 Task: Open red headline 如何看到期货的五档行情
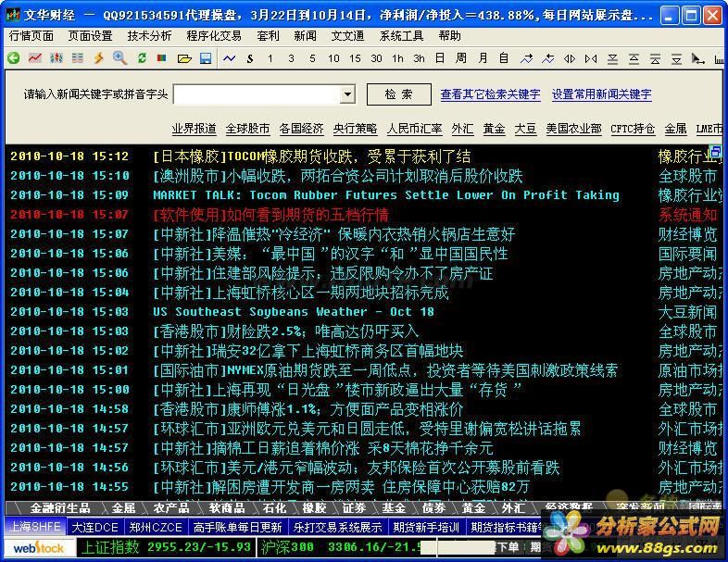coord(271,215)
